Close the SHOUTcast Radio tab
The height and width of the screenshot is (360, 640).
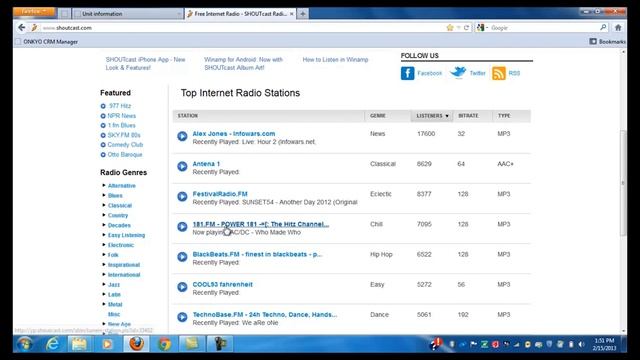pos(291,14)
